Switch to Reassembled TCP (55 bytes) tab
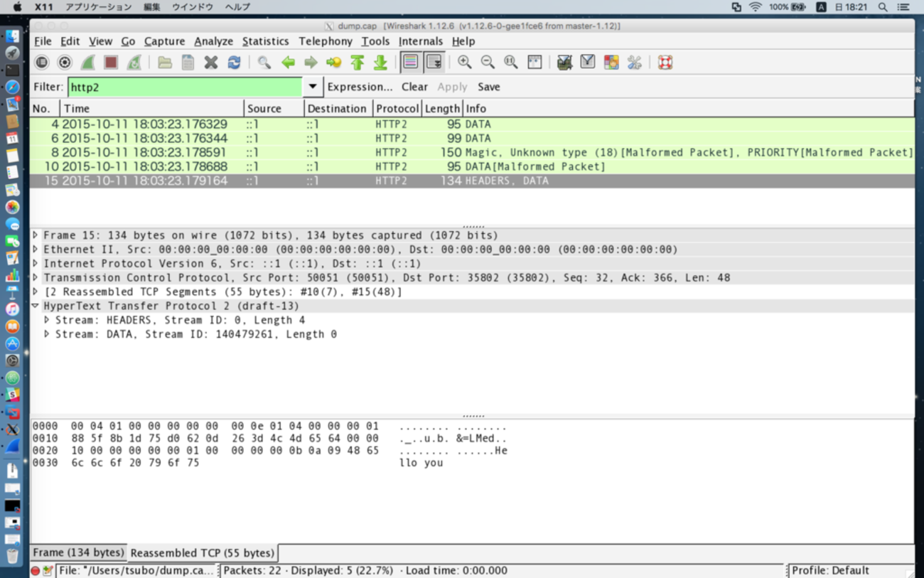The width and height of the screenshot is (924, 578). [x=202, y=552]
